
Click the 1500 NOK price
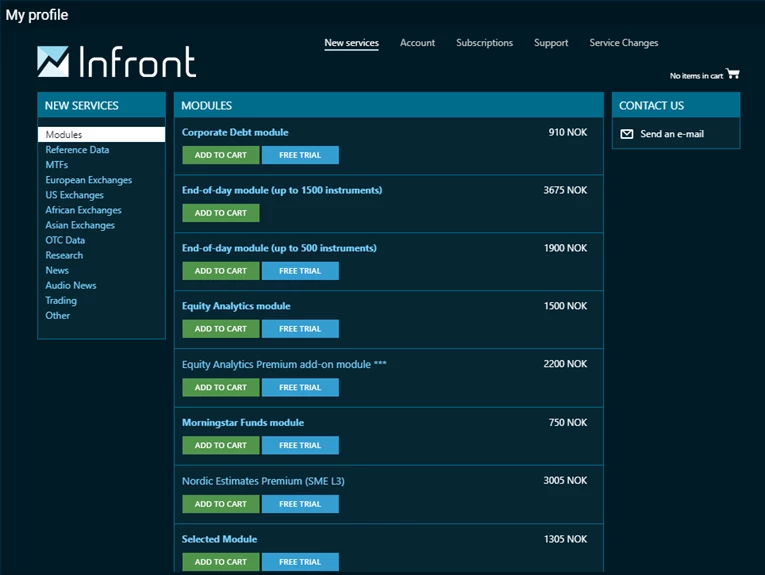pos(565,306)
